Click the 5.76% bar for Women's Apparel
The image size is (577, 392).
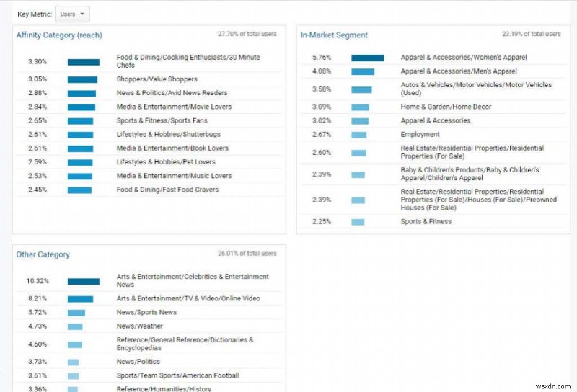(368, 58)
